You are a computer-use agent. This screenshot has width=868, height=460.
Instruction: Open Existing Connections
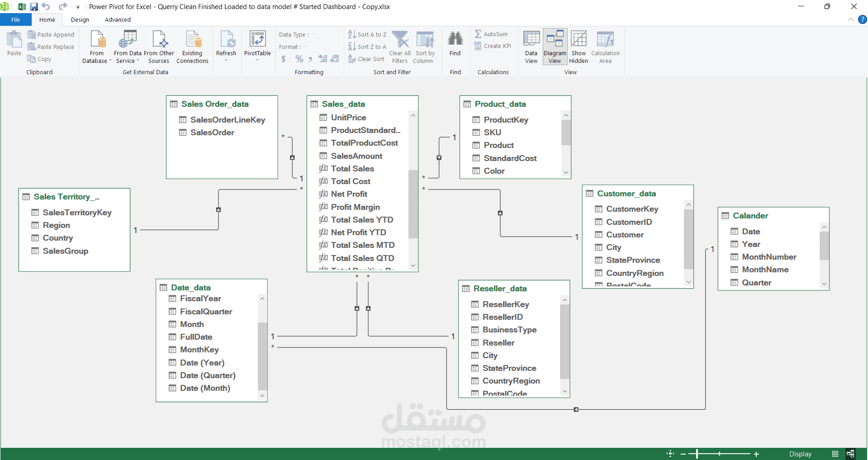point(192,47)
